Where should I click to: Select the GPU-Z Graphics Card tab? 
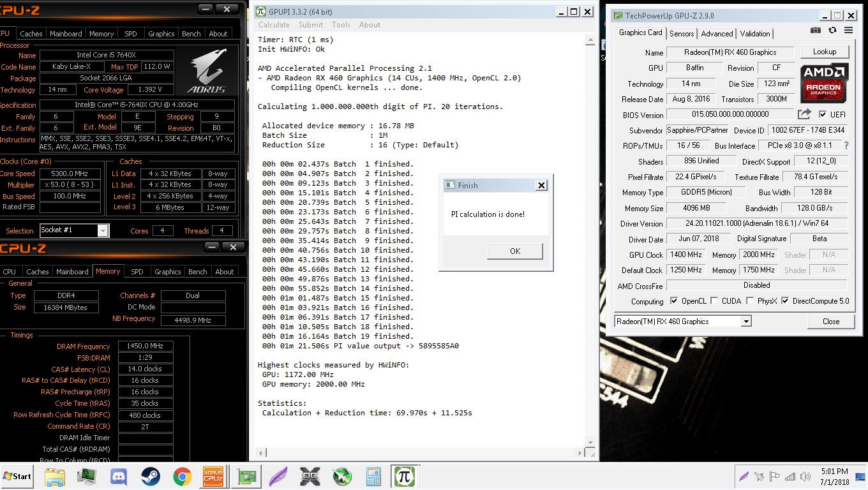[x=640, y=33]
